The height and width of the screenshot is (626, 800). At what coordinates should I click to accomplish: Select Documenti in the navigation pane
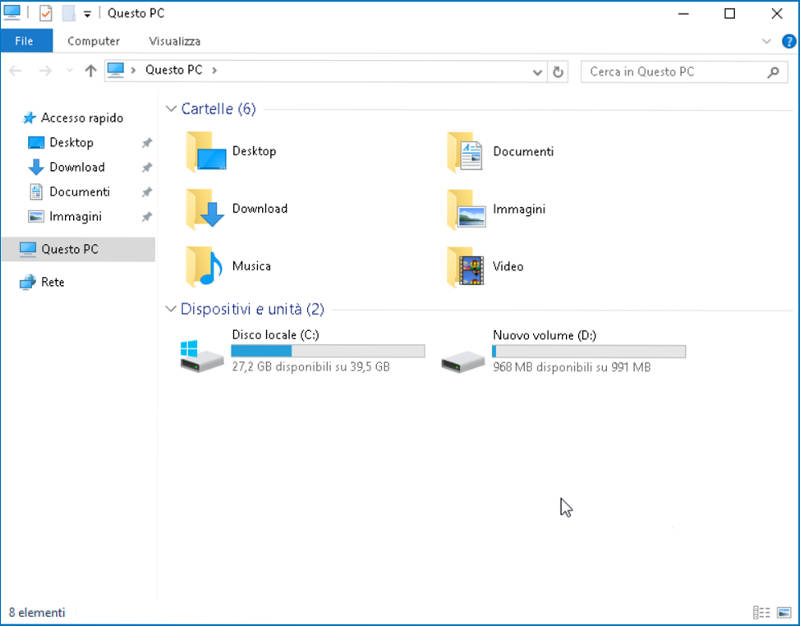pyautogui.click(x=69, y=192)
